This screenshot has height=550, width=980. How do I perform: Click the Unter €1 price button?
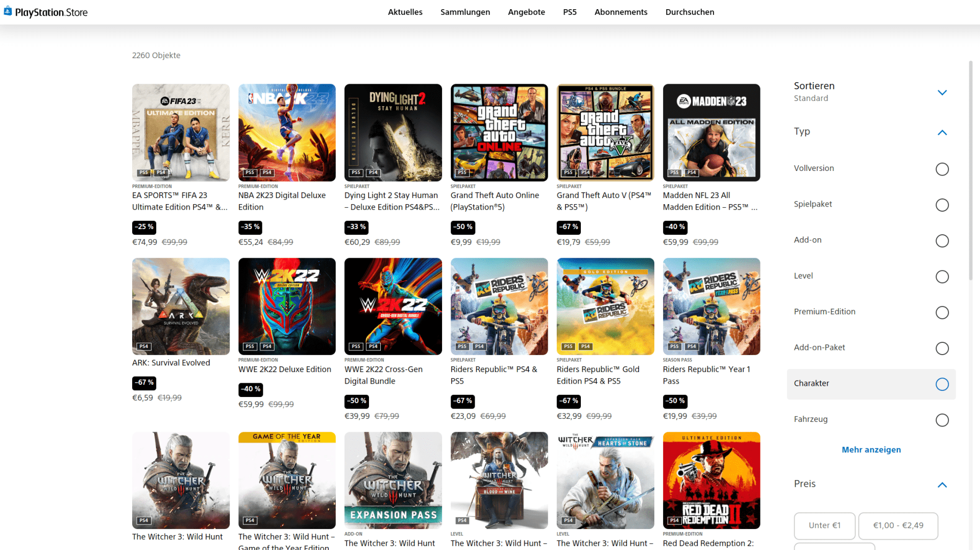coord(824,526)
